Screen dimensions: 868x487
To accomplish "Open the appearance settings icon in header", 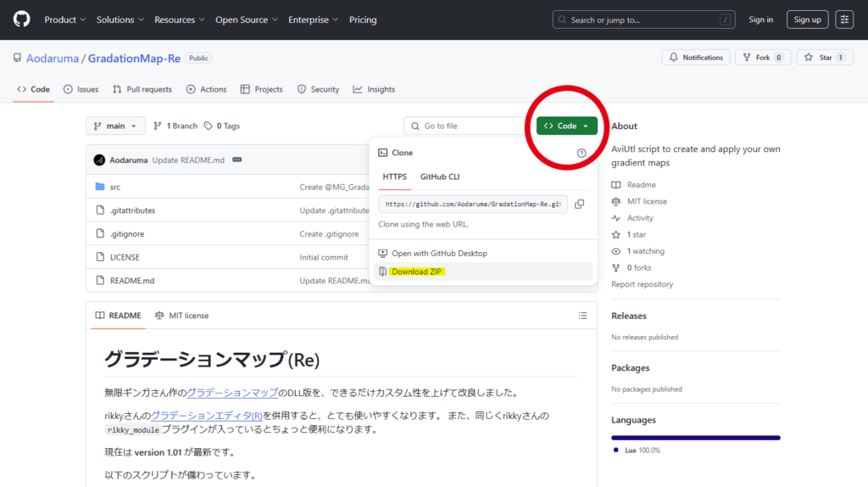I will [x=844, y=20].
